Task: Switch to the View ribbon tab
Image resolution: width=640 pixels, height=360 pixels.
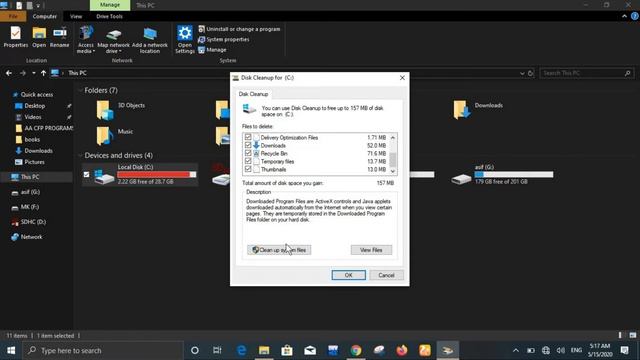Action: click(76, 16)
